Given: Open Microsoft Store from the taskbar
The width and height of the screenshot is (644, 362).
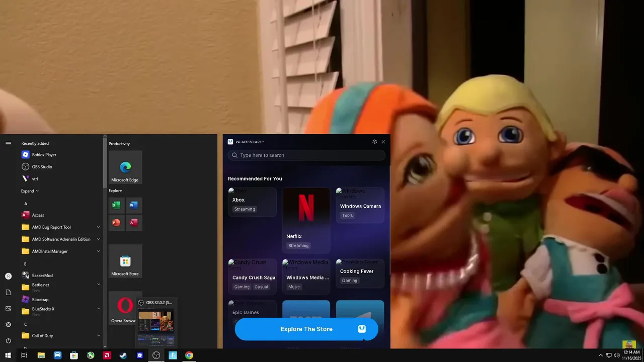Looking at the screenshot, I should tap(74, 355).
